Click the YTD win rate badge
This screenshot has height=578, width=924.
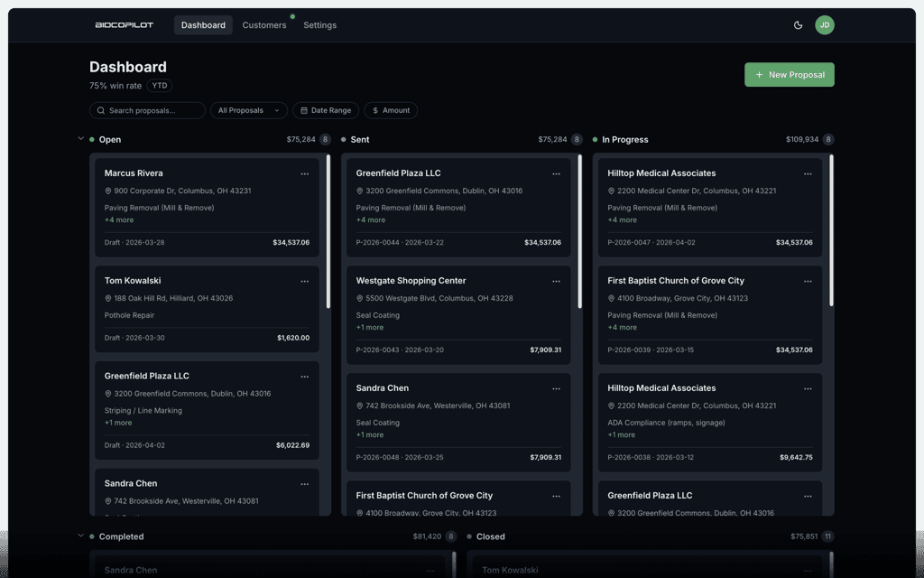(x=160, y=86)
